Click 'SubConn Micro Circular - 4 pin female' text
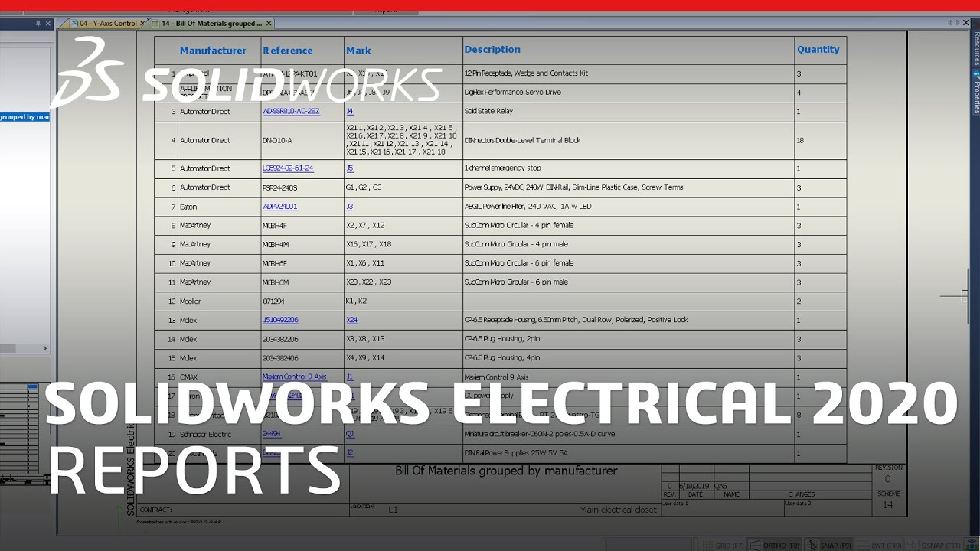The image size is (980, 551). point(518,226)
